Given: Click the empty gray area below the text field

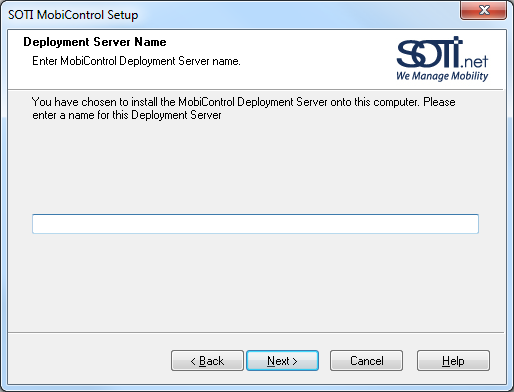Looking at the screenshot, I should pos(255,282).
